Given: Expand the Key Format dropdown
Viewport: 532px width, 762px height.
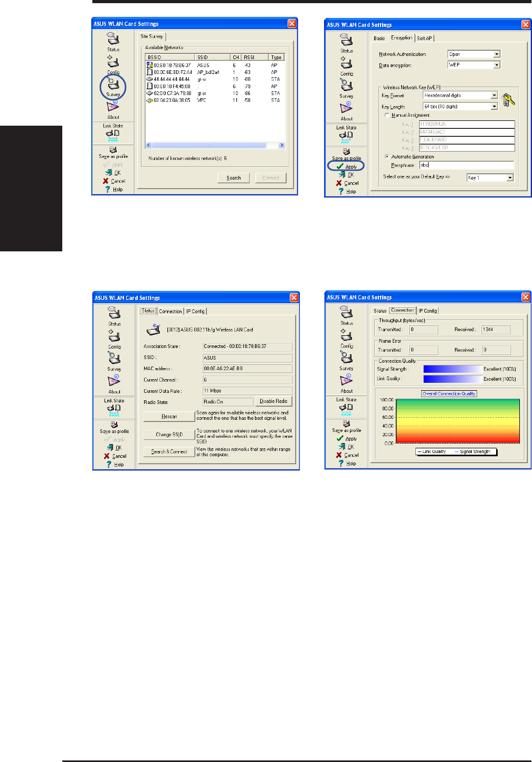Looking at the screenshot, I should pos(494,96).
